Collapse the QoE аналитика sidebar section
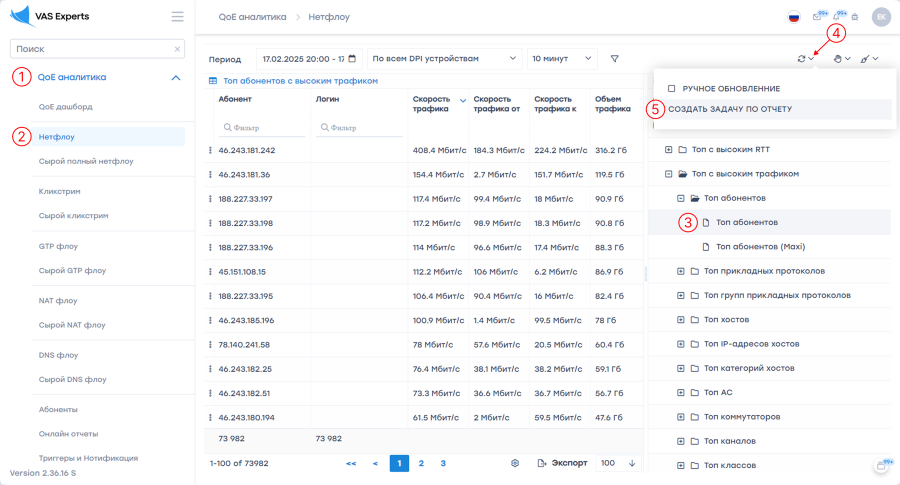Viewport: 900px width, 485px height. pyautogui.click(x=176, y=77)
